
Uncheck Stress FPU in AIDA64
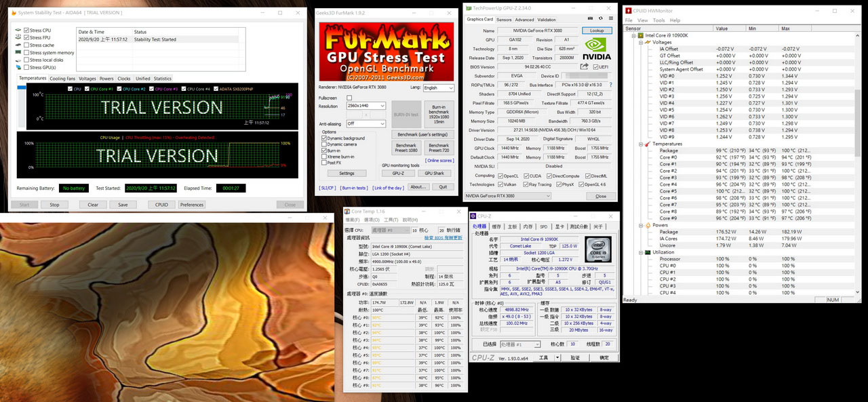(x=26, y=38)
